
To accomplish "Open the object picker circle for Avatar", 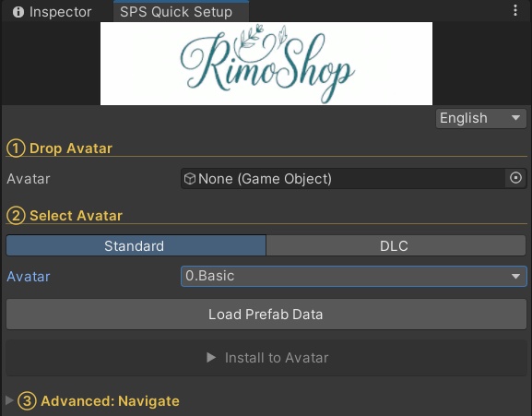I will (515, 178).
